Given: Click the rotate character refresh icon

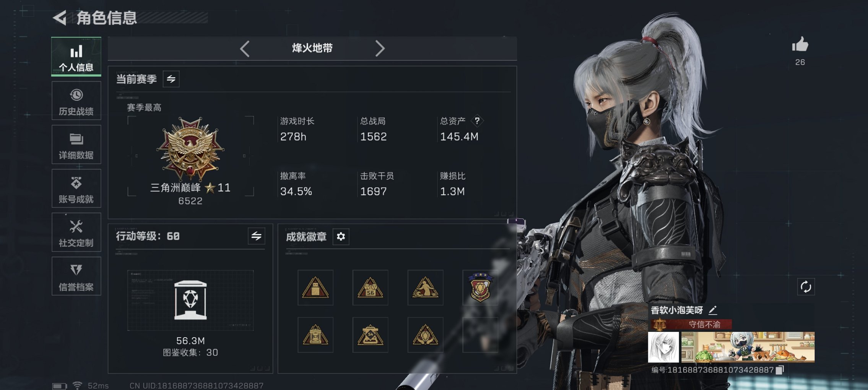Looking at the screenshot, I should (806, 287).
